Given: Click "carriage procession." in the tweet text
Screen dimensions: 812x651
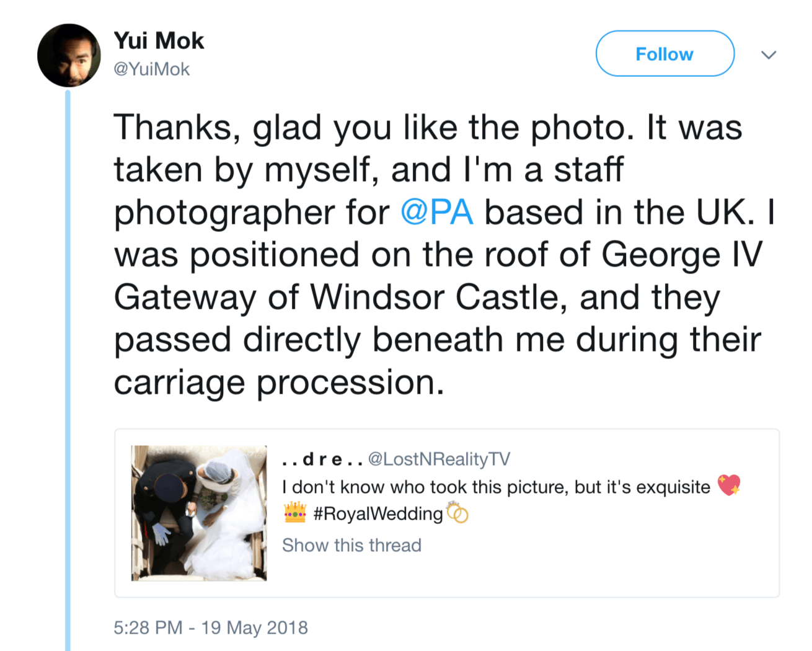Looking at the screenshot, I should click(x=279, y=383).
